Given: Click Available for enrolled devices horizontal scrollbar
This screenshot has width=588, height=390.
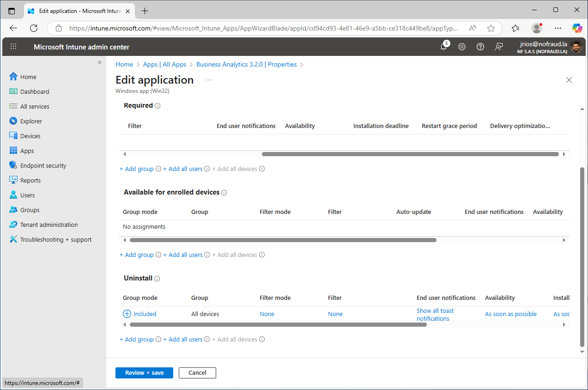Looking at the screenshot, I should [x=283, y=240].
